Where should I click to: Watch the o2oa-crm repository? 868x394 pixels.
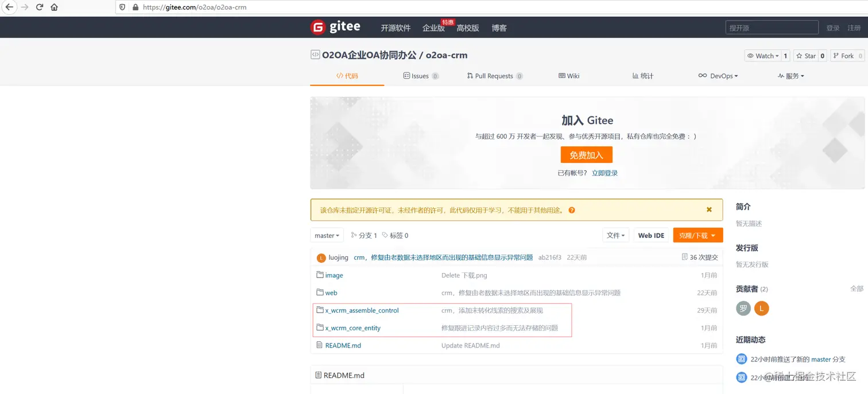[764, 56]
